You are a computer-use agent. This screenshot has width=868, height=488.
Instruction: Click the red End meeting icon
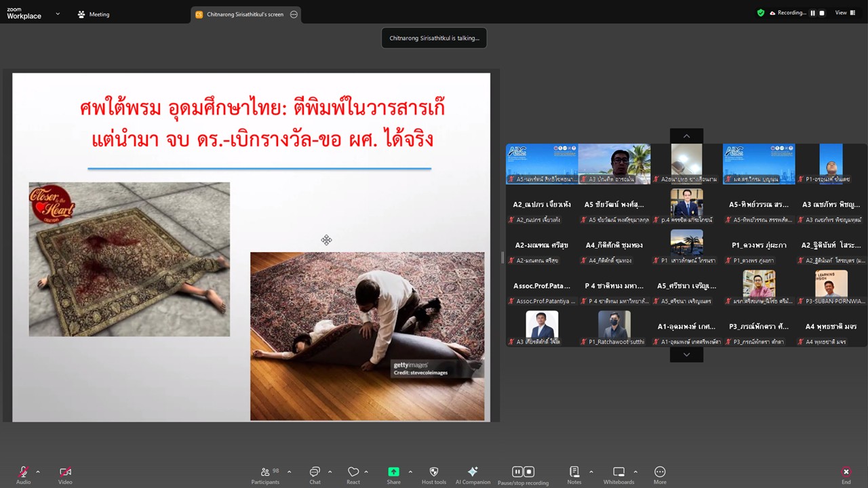pos(846,472)
